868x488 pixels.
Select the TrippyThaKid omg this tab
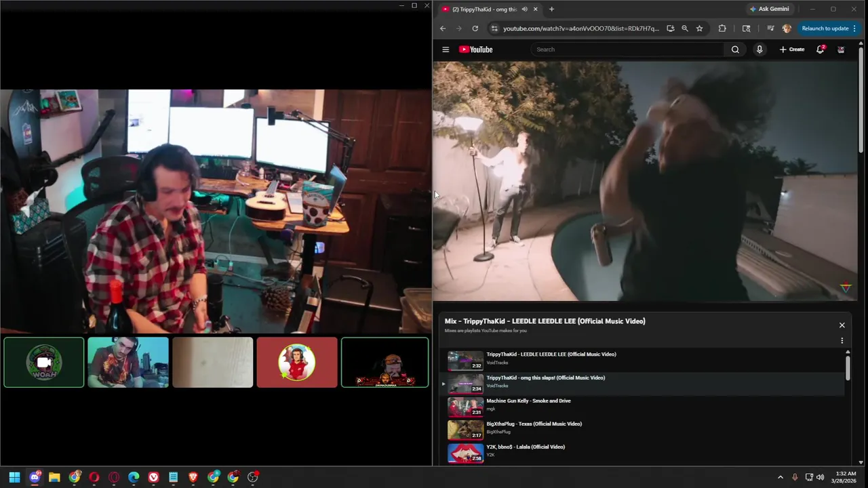(x=488, y=9)
